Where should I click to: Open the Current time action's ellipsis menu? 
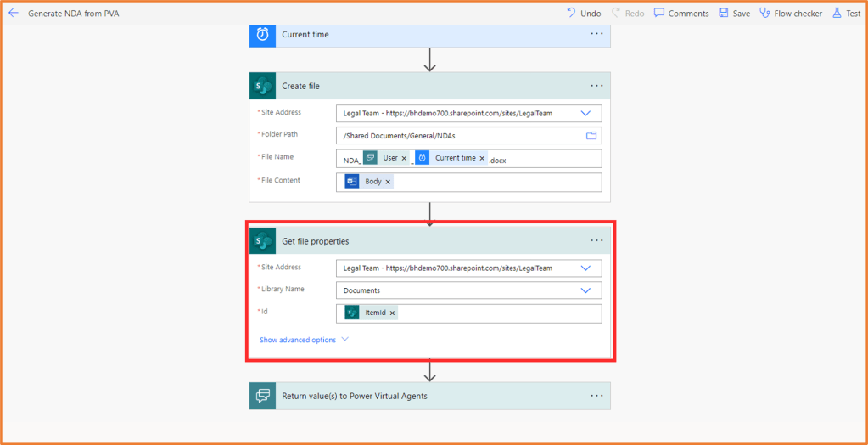pos(596,34)
